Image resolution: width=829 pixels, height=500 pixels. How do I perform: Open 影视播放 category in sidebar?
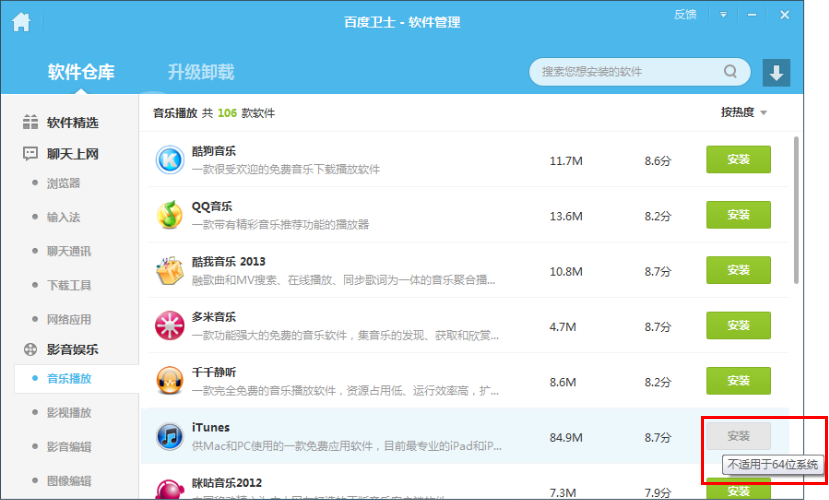coord(68,412)
